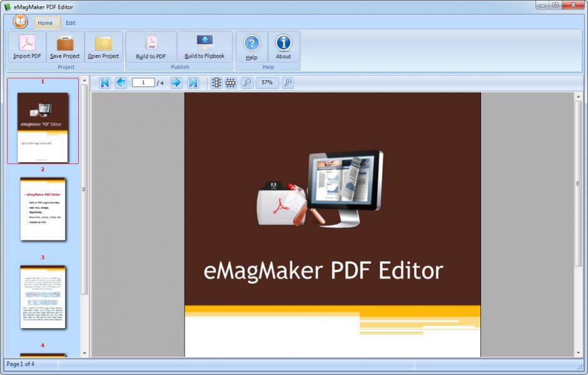Select page 3 thumbnail
Screen dimensions: 588x375
tap(43, 297)
